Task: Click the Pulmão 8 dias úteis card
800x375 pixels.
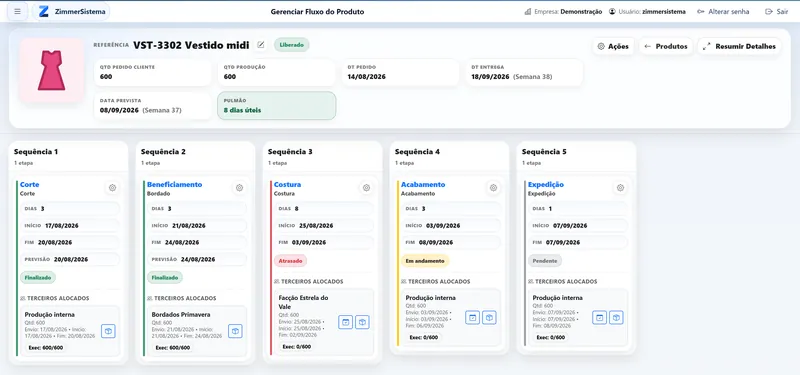Action: coord(277,106)
